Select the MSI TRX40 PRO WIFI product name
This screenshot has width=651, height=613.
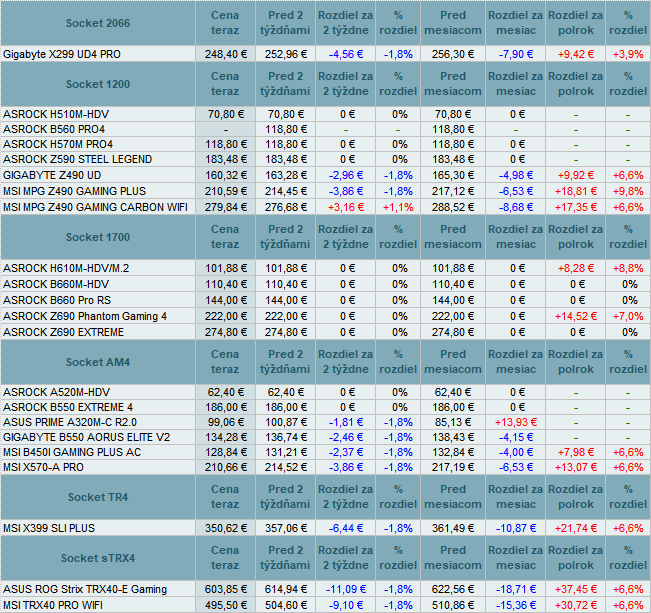pyautogui.click(x=53, y=605)
